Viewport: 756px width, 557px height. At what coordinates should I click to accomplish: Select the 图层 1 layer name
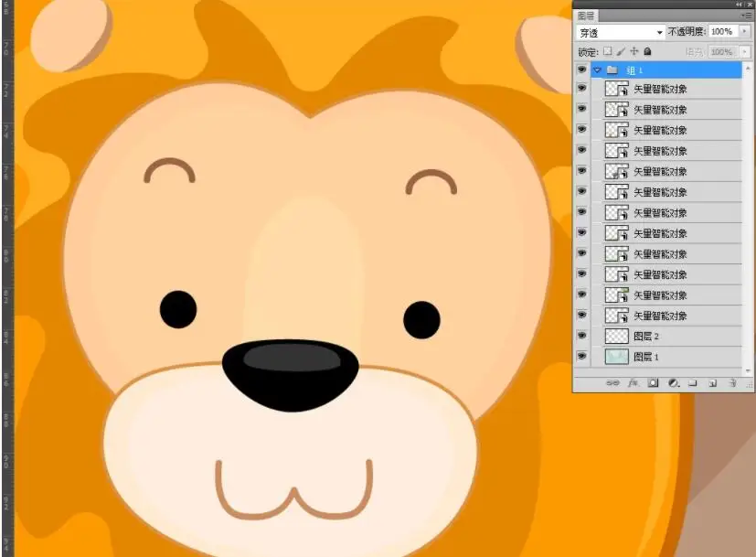tap(646, 357)
